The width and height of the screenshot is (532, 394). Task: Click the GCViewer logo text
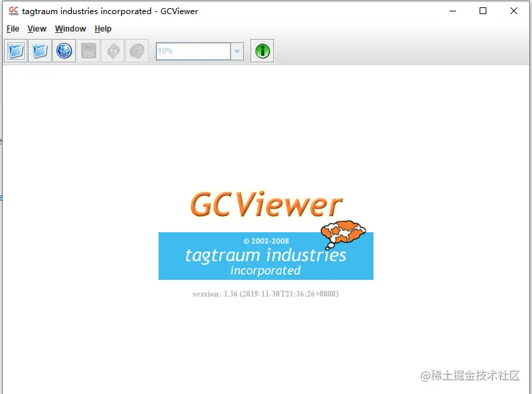267,204
